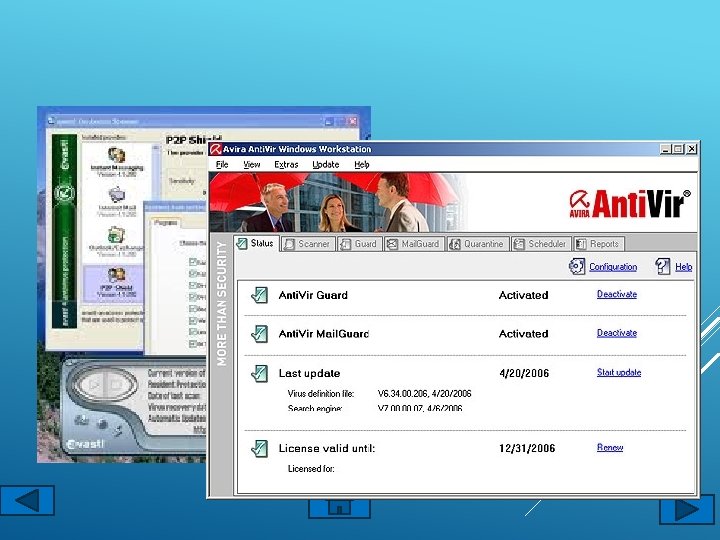This screenshot has width=720, height=540.
Task: Click the Licensed for label
Action: click(311, 469)
